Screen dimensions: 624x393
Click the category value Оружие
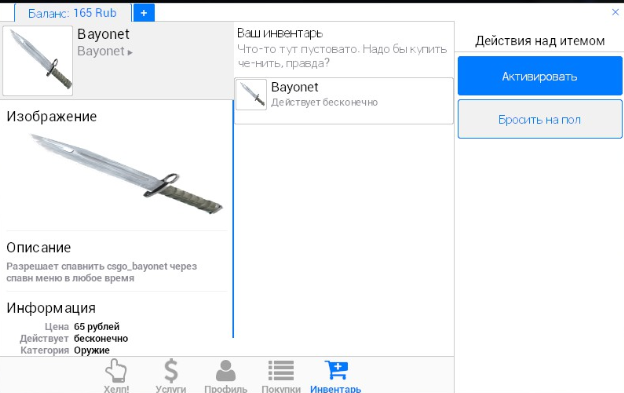point(92,350)
